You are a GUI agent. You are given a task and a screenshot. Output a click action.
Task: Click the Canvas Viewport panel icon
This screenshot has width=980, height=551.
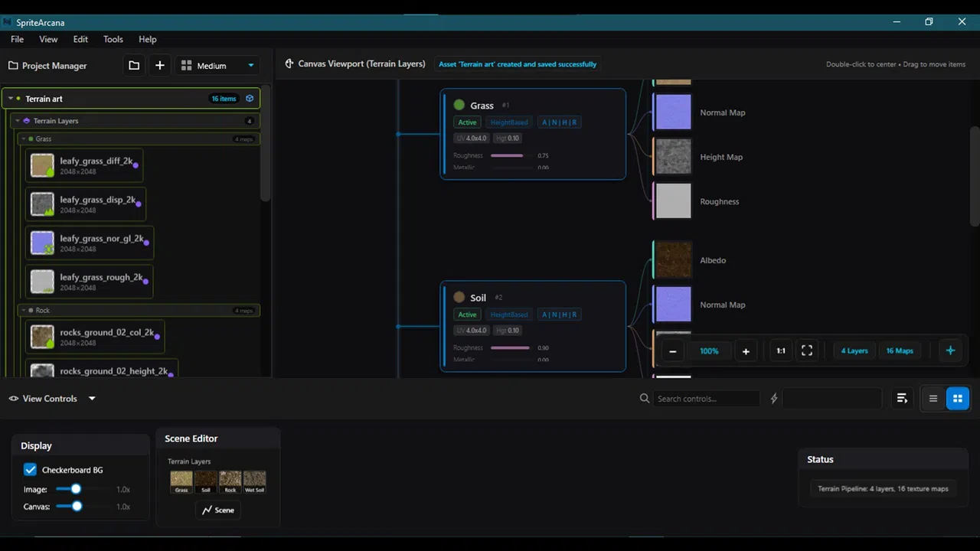[x=289, y=64]
